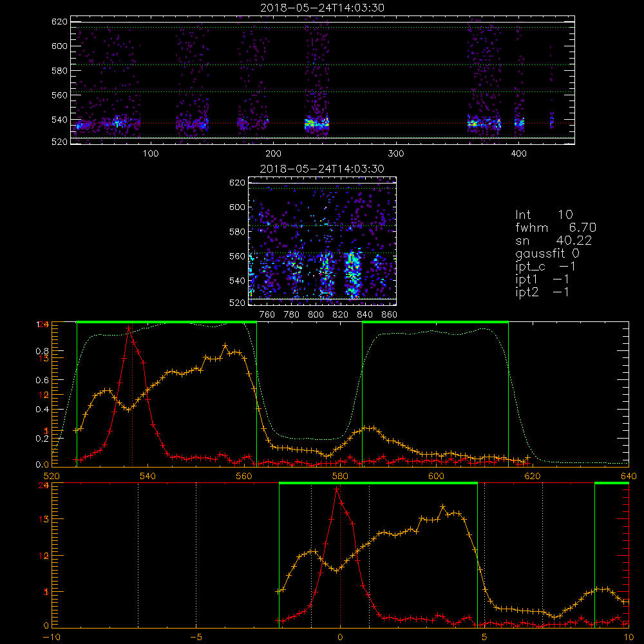Click the '860' x-axis label of the square image
644x644 pixels.
[390, 315]
